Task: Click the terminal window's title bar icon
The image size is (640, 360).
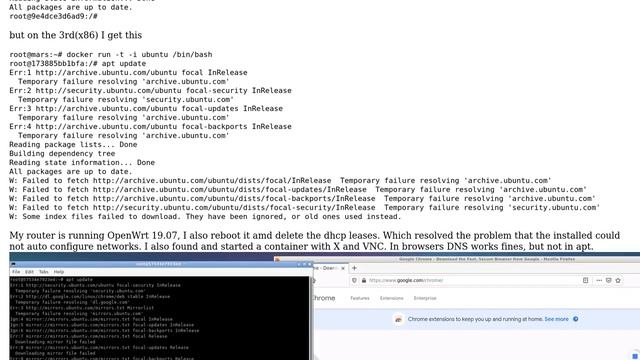Action: click(x=13, y=264)
